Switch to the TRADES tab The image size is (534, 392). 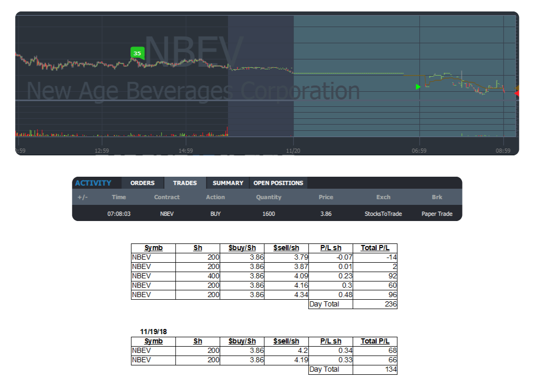coord(185,183)
